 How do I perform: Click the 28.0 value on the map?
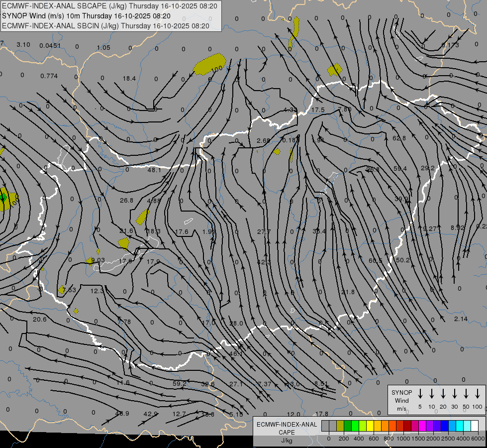coord(236,324)
